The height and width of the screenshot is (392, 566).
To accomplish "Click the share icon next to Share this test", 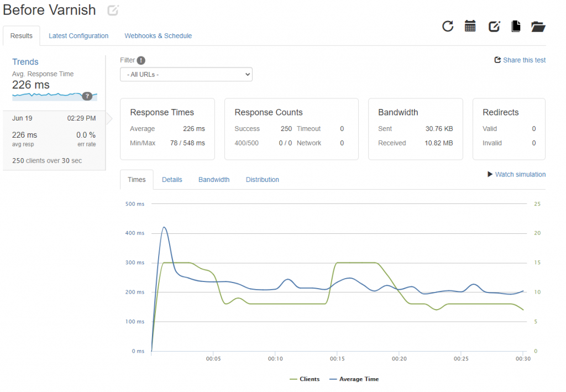I will pyautogui.click(x=497, y=60).
